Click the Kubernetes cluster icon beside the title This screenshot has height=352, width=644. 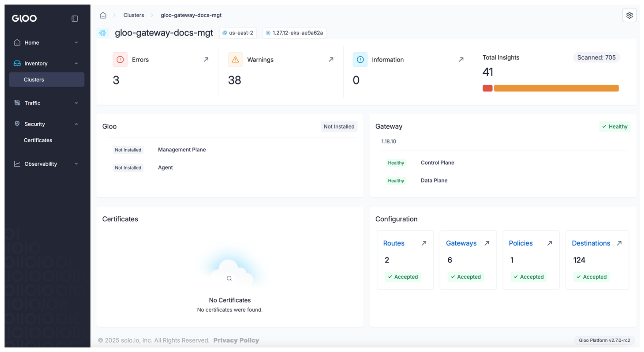pos(103,33)
